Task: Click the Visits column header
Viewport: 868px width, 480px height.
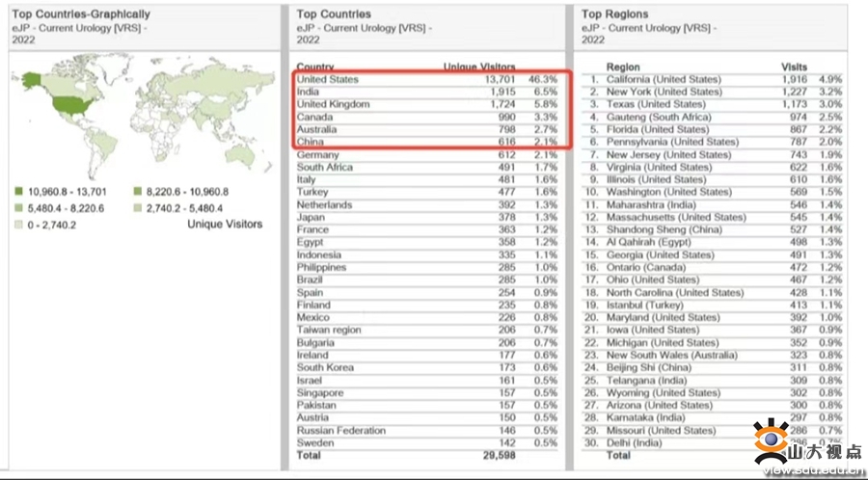Action: pos(794,67)
